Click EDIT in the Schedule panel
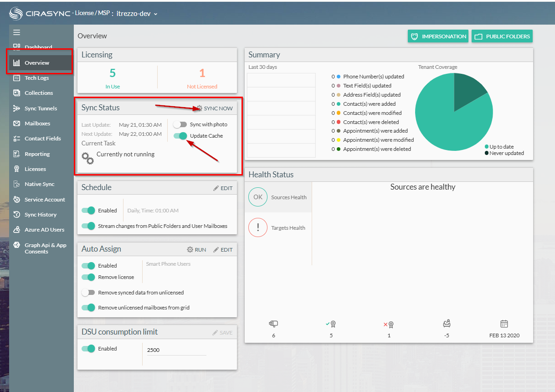The width and height of the screenshot is (555, 392). (223, 188)
